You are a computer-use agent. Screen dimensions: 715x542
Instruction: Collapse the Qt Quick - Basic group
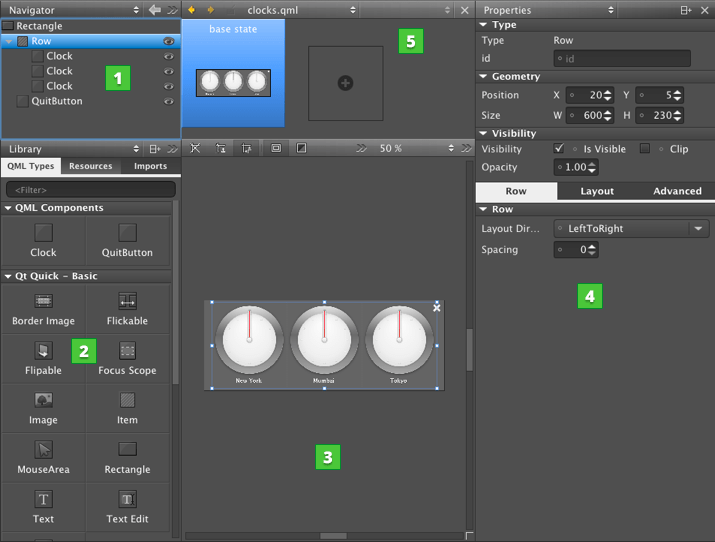click(8, 276)
